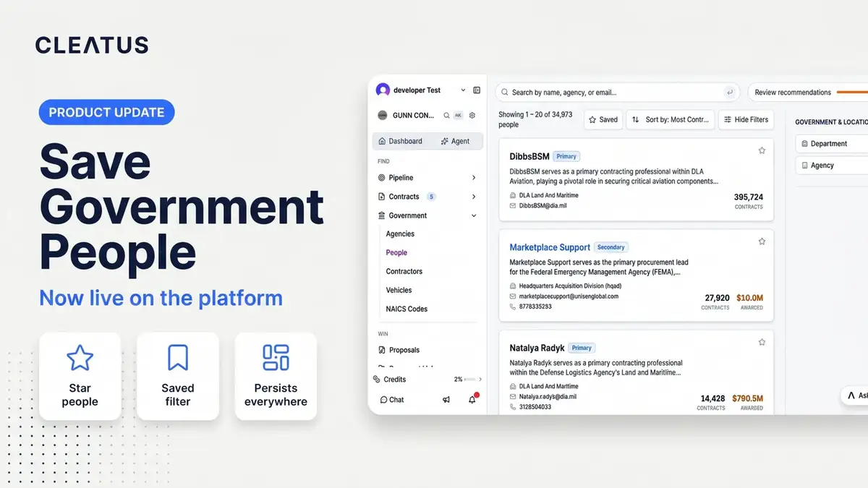Click the enter-key icon in search bar
The width and height of the screenshot is (868, 488).
[x=730, y=93]
